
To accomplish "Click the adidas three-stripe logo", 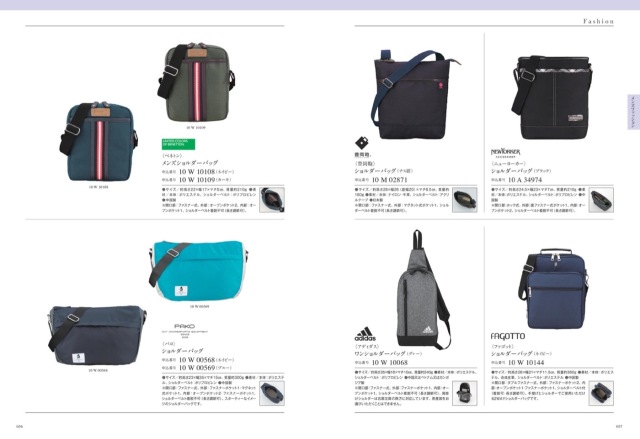I will pos(365,334).
